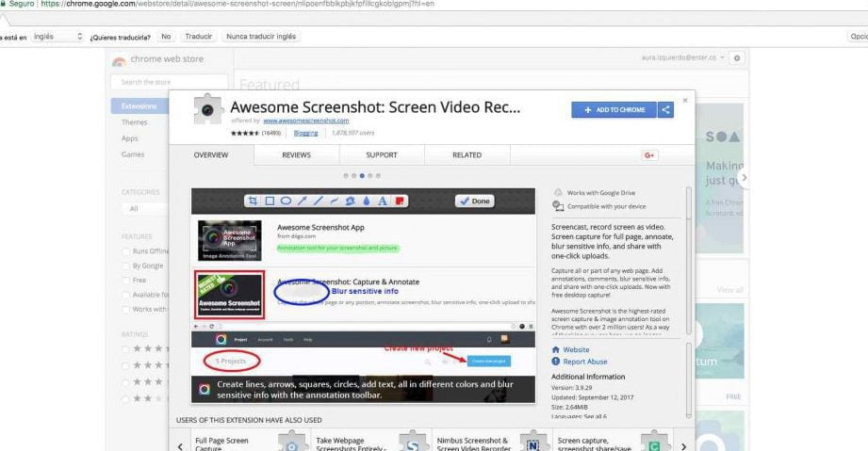Select the freehand curve tool in preview toolbar
The width and height of the screenshot is (868, 451).
335,201
